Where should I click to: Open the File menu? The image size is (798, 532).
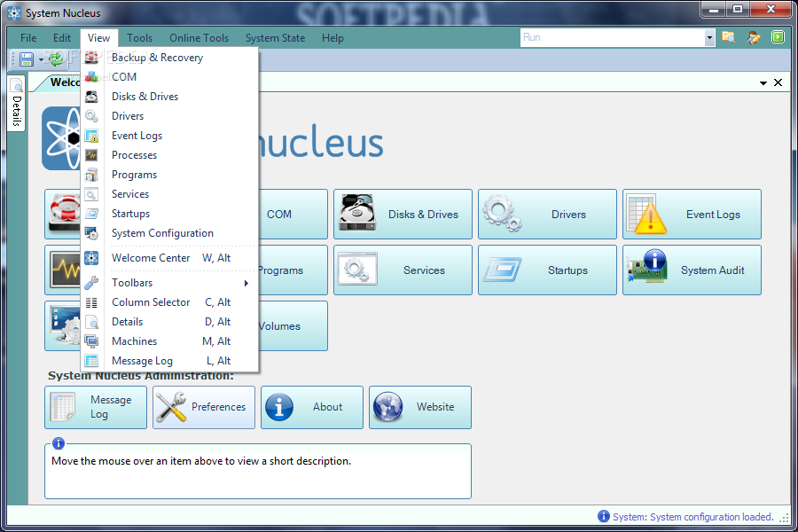pos(28,38)
